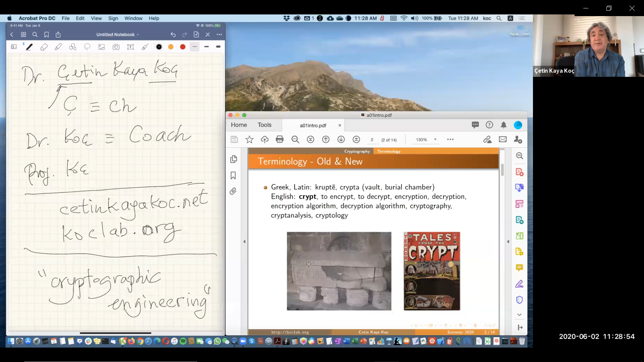644x362 pixels.
Task: Open the 130% zoom level dropdown
Action: coord(435,140)
